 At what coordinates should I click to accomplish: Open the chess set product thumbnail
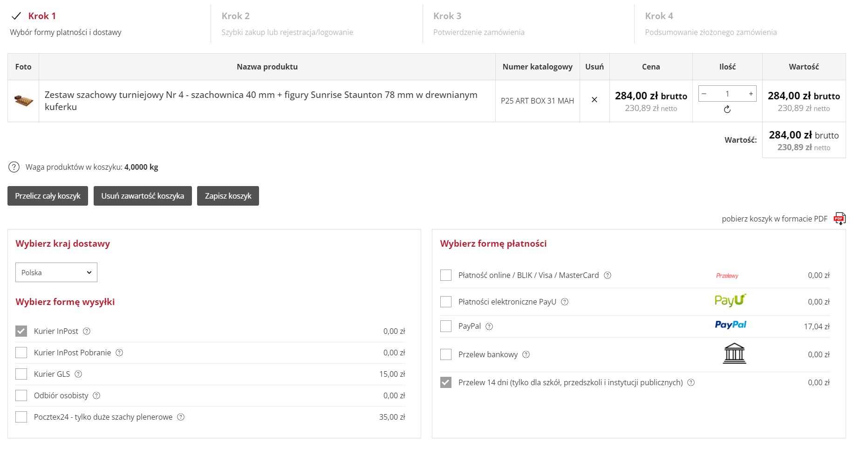pyautogui.click(x=23, y=101)
